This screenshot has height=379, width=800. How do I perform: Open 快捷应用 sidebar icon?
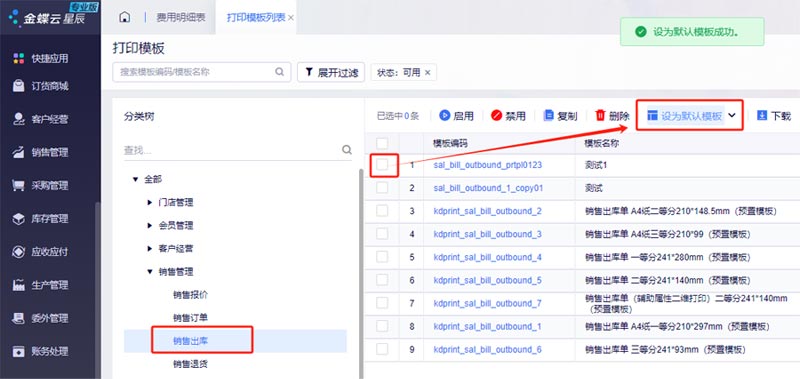19,58
